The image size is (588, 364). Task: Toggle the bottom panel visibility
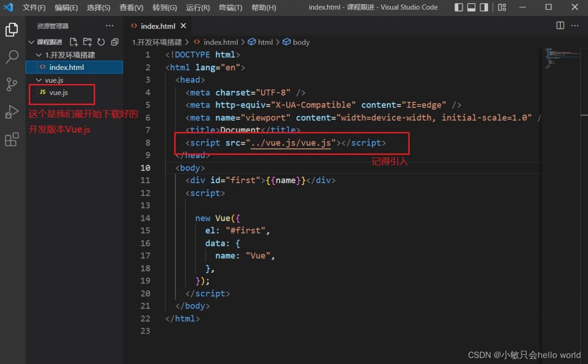point(471,7)
